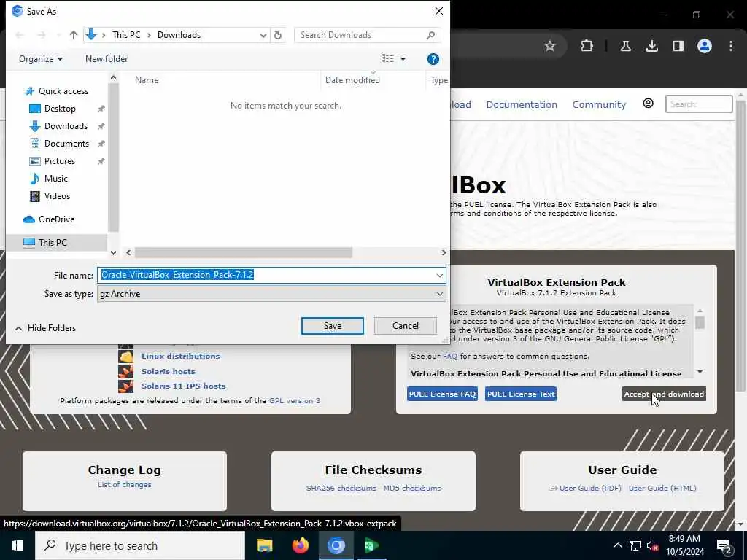747x560 pixels.
Task: Sort files by Name column header
Action: (146, 80)
